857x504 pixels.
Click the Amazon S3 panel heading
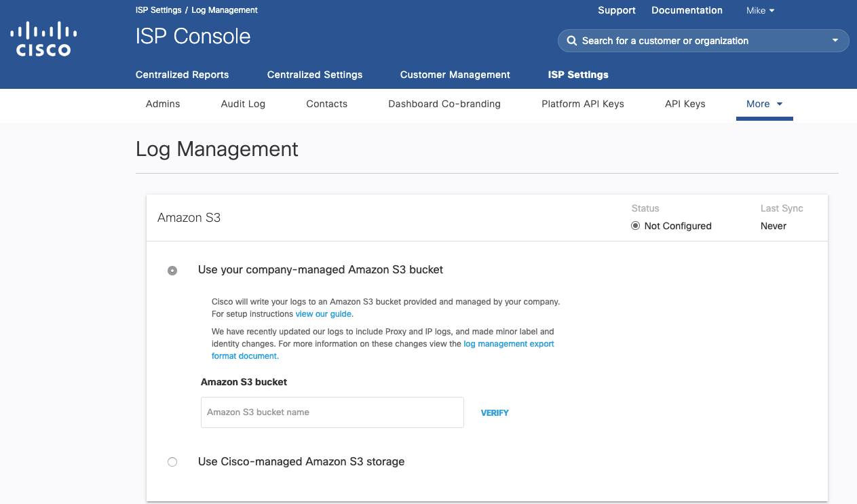[x=189, y=218]
